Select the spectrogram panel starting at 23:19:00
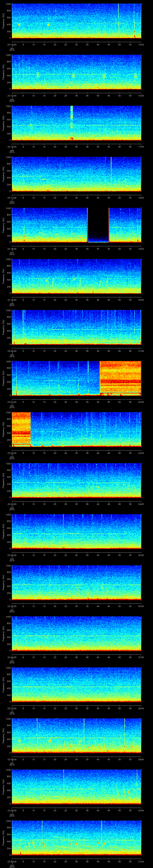This screenshot has height=868, width=153. tap(76, 276)
